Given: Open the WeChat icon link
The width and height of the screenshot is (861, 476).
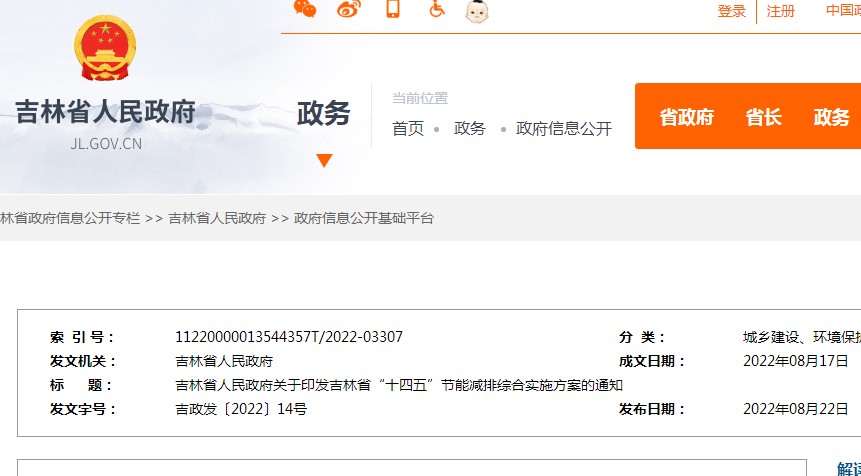Looking at the screenshot, I should tap(305, 9).
